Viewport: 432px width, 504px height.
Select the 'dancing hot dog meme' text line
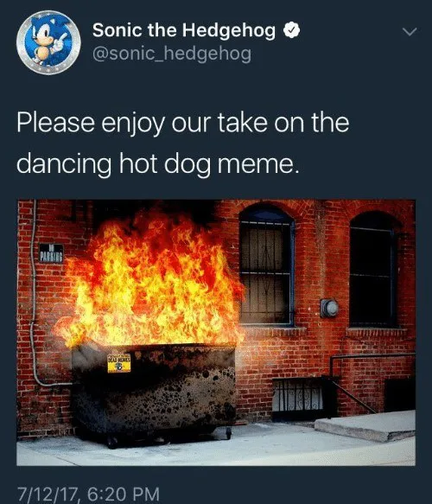[158, 164]
